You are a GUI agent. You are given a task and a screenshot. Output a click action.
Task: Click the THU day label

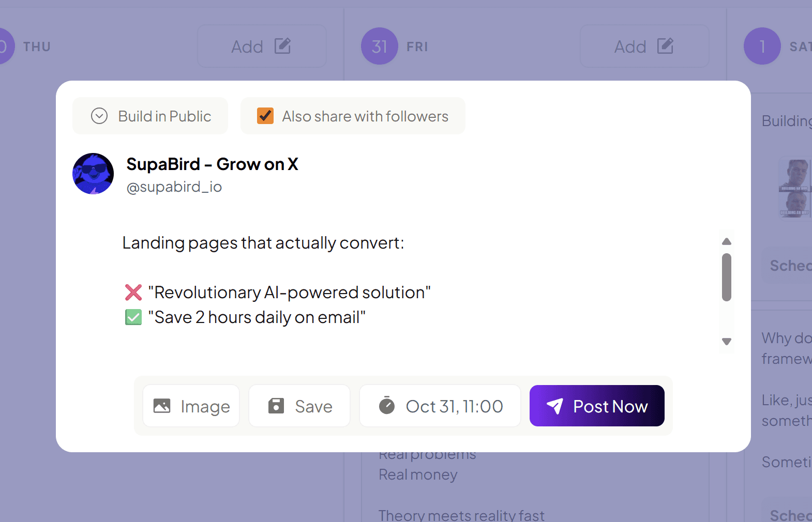point(37,47)
